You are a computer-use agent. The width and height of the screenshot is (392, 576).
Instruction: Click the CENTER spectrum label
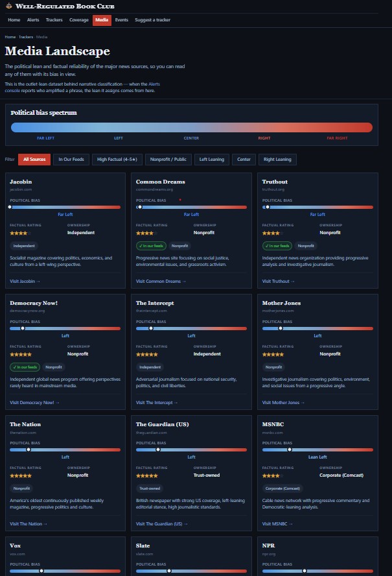pyautogui.click(x=191, y=138)
